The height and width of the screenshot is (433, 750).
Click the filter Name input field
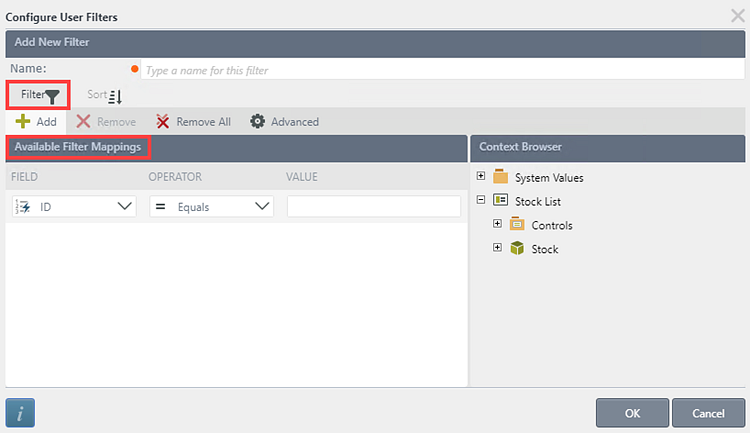[440, 70]
